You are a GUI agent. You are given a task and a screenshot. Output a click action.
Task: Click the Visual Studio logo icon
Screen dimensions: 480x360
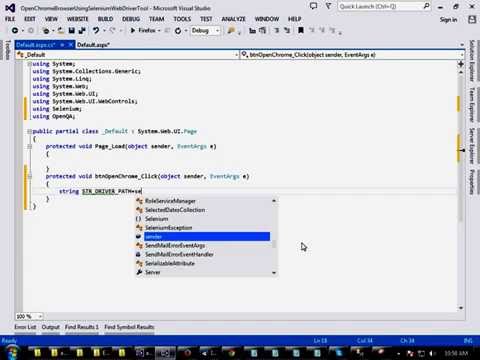coord(10,7)
